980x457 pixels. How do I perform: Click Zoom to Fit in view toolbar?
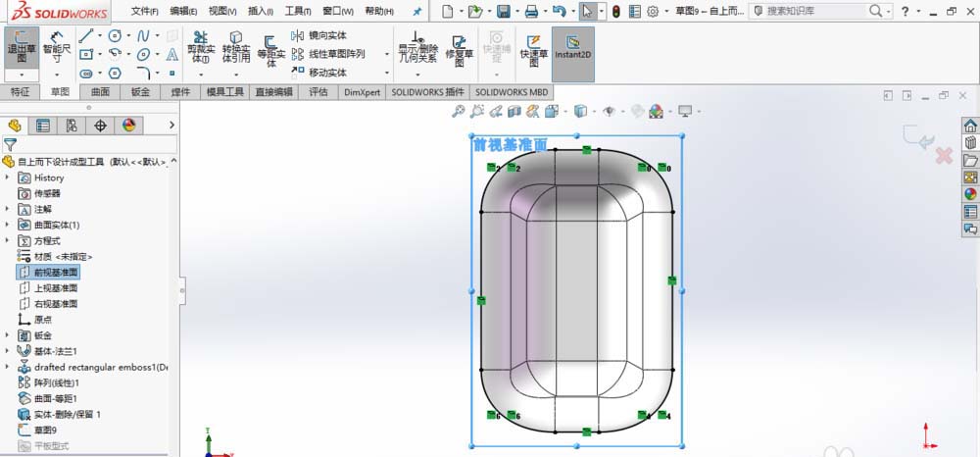[x=458, y=111]
